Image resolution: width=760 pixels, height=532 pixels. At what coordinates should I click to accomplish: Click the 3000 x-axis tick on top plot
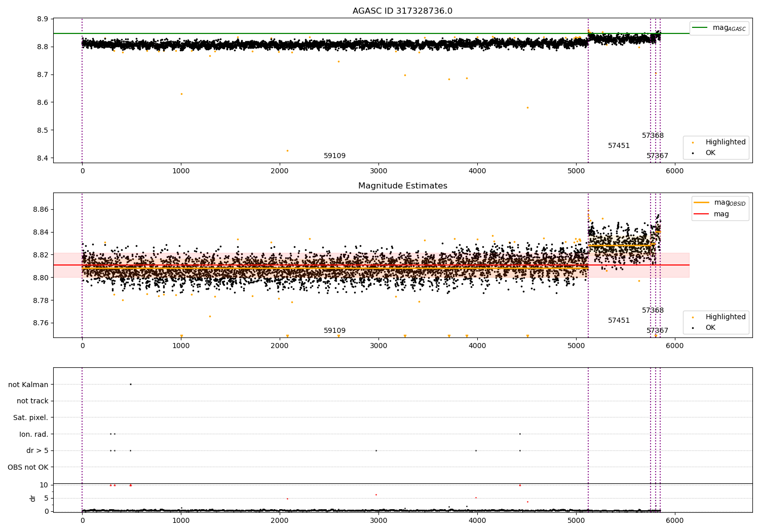pos(378,171)
